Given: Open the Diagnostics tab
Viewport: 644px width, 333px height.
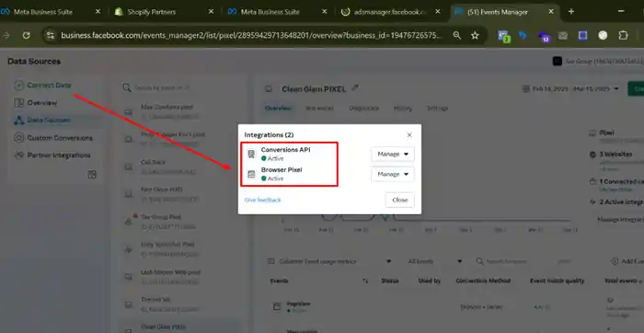Looking at the screenshot, I should pos(364,109).
